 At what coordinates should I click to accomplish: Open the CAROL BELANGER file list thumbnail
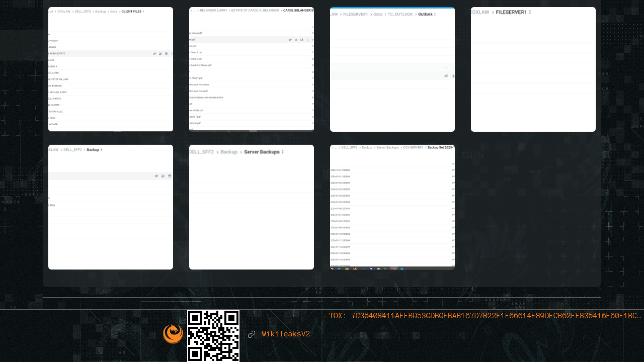click(x=252, y=69)
